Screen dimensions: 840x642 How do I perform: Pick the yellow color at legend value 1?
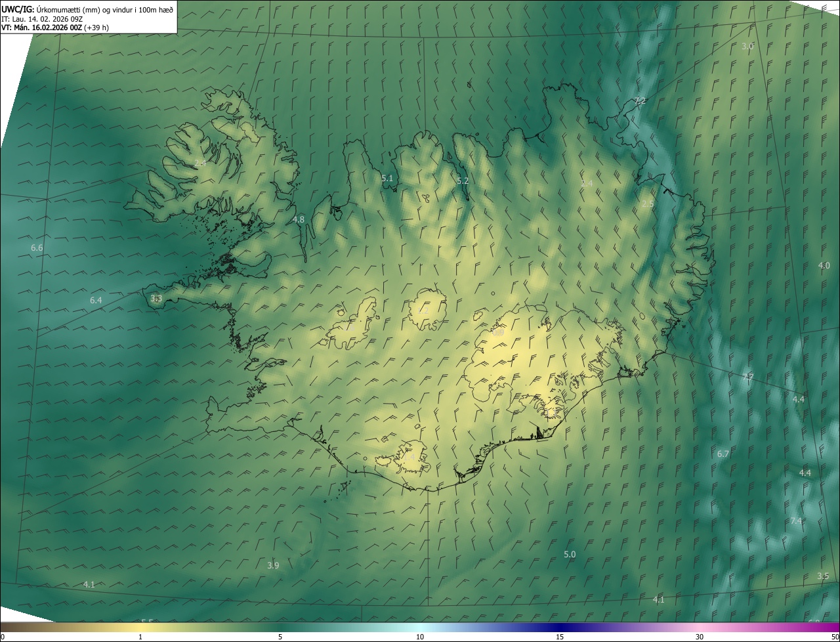click(140, 627)
